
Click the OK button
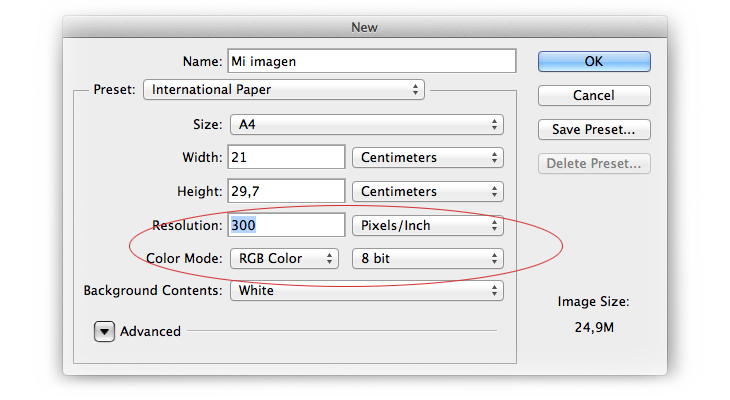pos(594,61)
